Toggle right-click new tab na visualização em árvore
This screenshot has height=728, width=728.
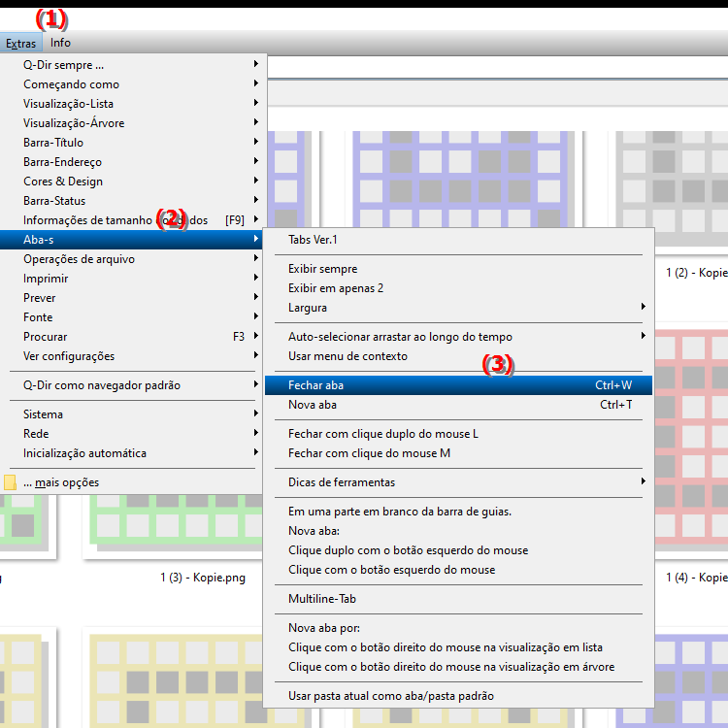(458, 667)
